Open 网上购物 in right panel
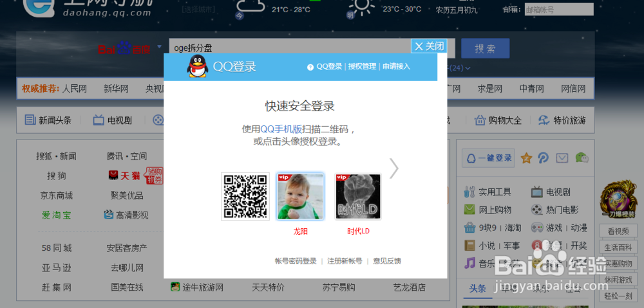The width and height of the screenshot is (644, 308). pyautogui.click(x=495, y=210)
